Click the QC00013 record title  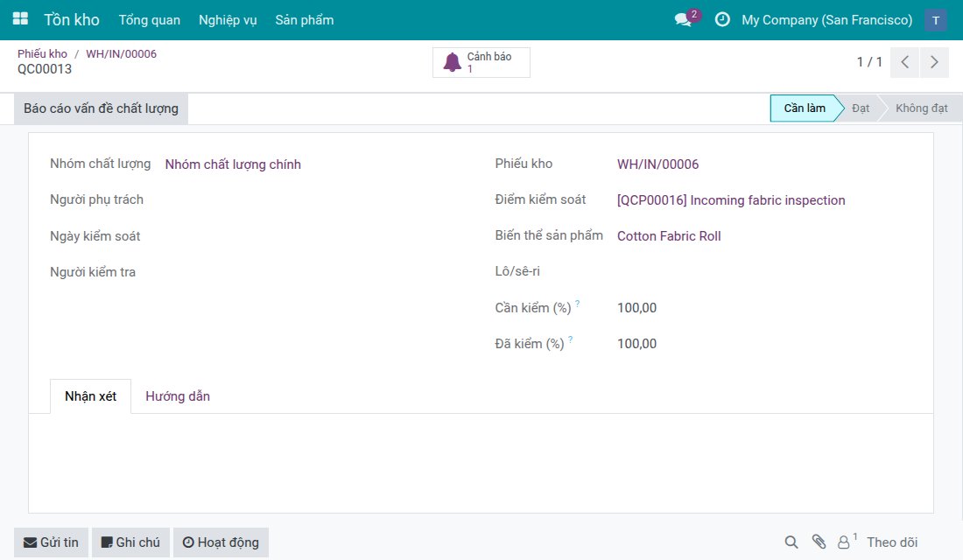45,69
